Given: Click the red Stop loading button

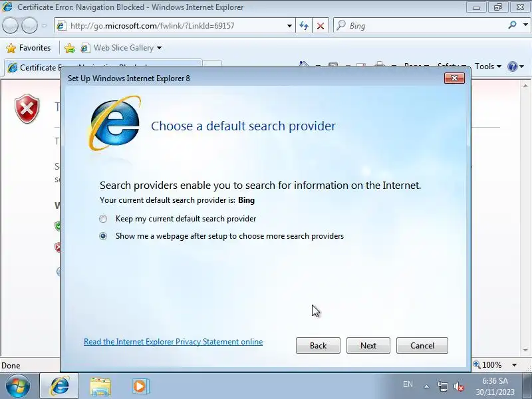Looking at the screenshot, I should pos(320,26).
